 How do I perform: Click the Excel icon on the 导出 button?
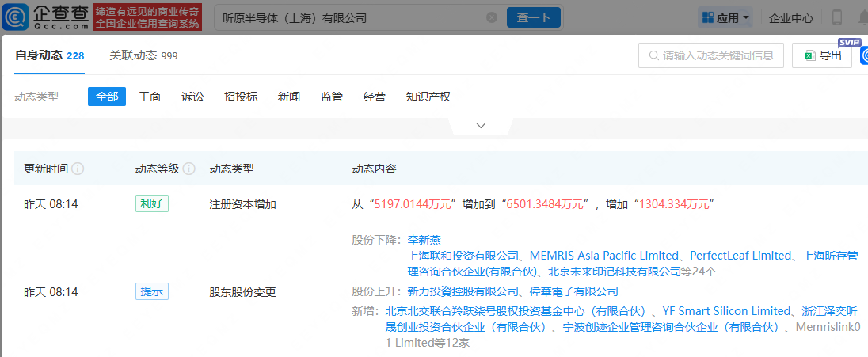(810, 55)
